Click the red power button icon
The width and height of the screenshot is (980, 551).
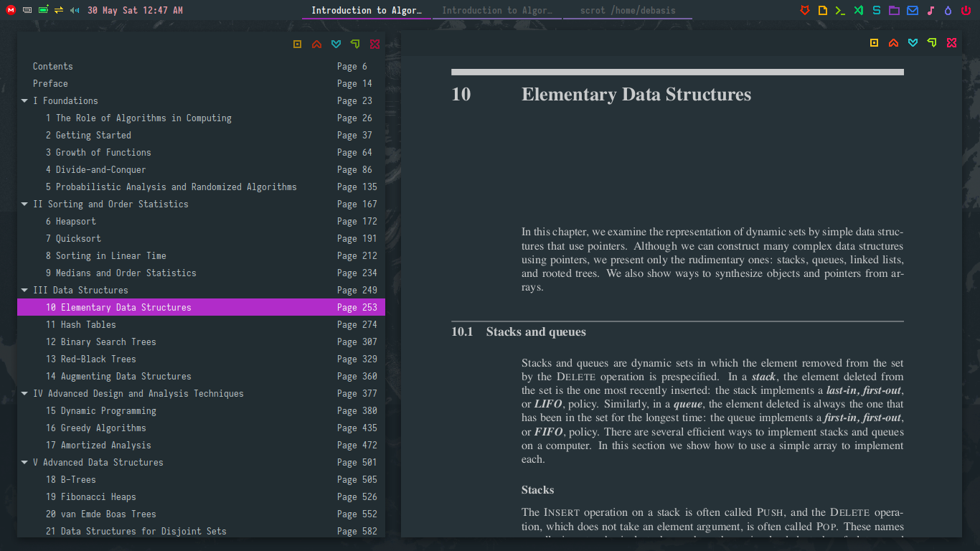pos(966,11)
